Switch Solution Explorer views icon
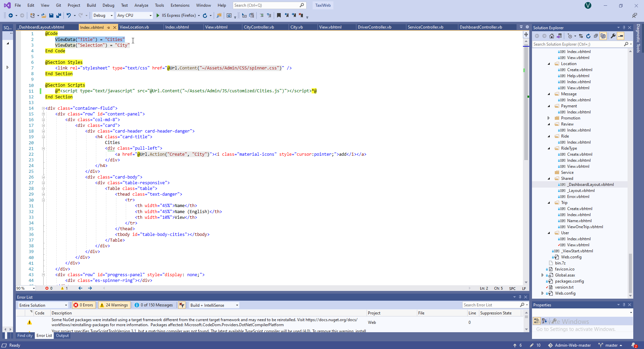The image size is (644, 349). [559, 36]
